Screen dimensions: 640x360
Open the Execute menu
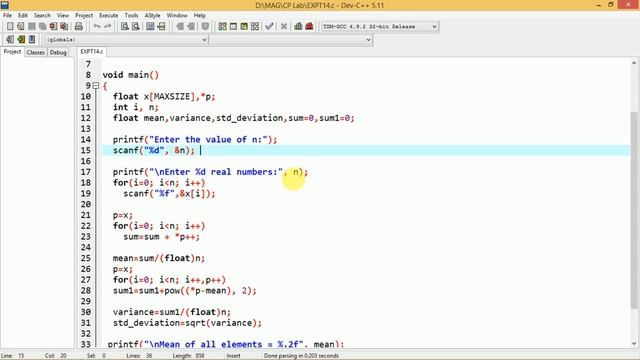click(x=109, y=16)
